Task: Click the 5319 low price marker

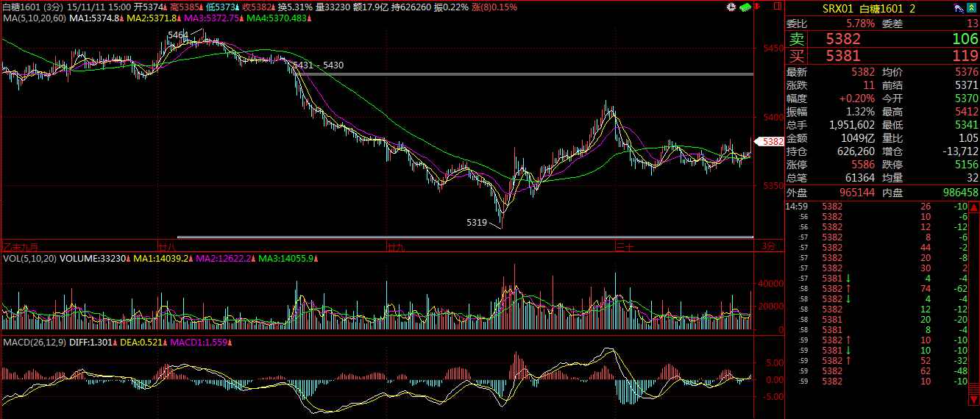Action: click(477, 221)
